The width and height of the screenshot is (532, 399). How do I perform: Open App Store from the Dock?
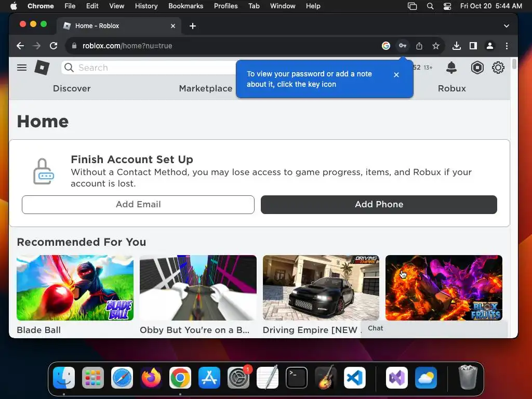click(x=209, y=377)
